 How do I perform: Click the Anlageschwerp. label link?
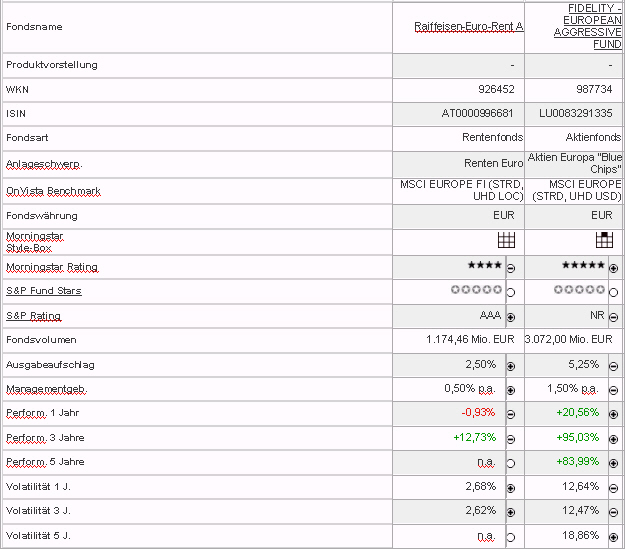tap(44, 164)
